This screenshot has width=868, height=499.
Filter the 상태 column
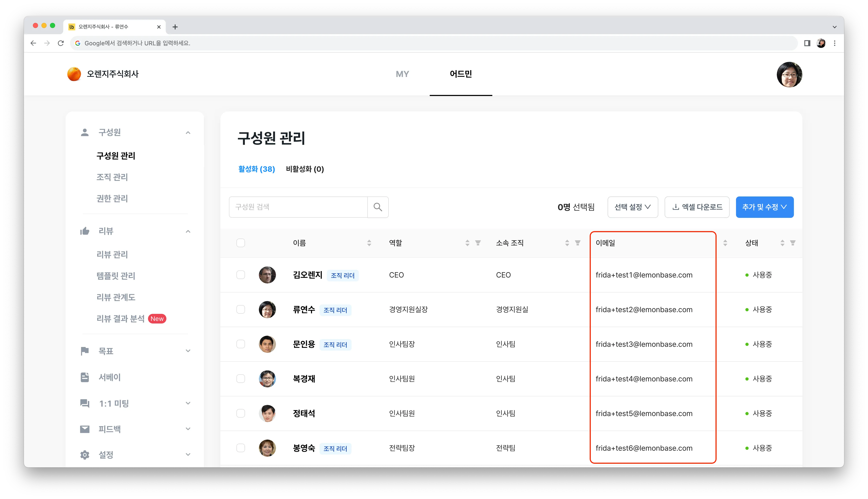793,243
